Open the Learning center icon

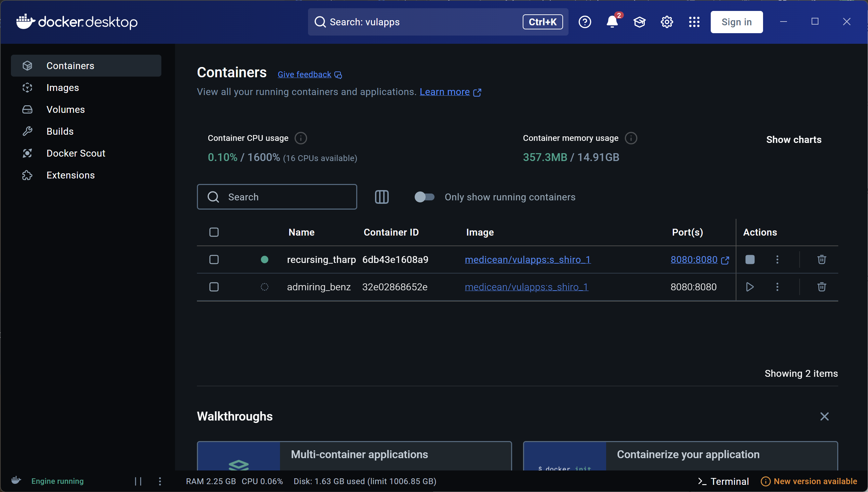point(639,22)
